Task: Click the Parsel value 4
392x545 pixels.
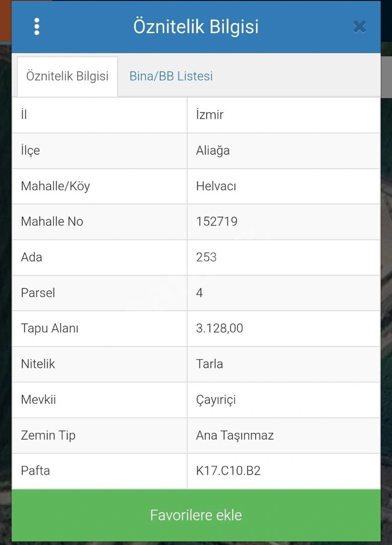Action: click(199, 293)
